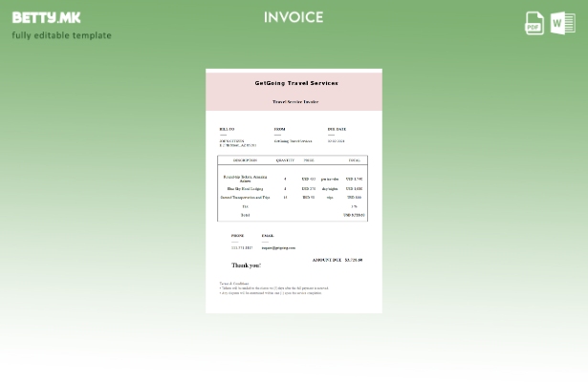Image resolution: width=588 pixels, height=382 pixels.
Task: Click the AMOUNT DUE value
Action: [353, 260]
